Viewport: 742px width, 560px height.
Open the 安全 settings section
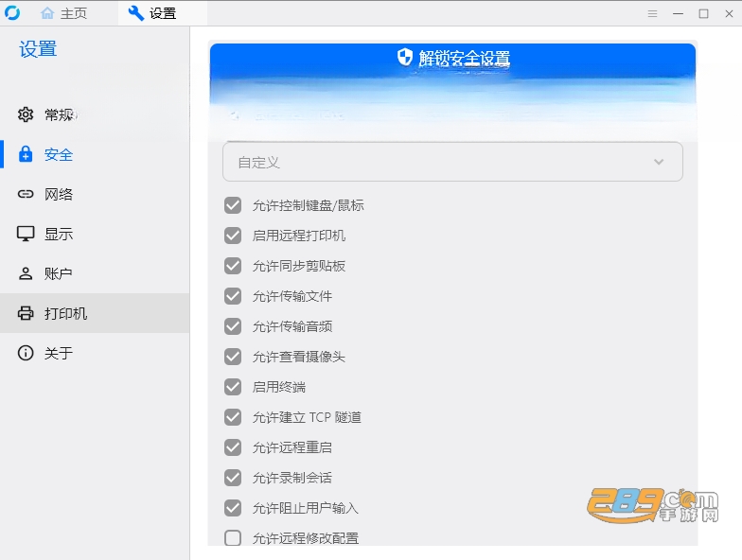point(95,154)
